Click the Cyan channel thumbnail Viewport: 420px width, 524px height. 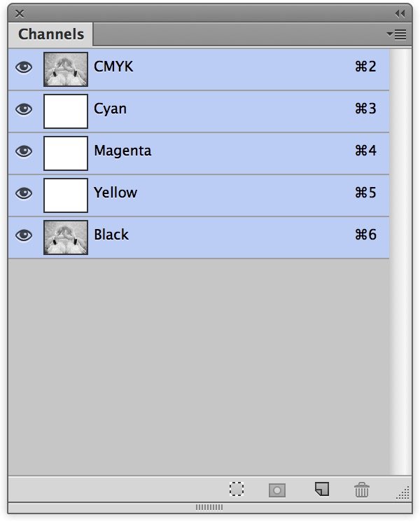click(x=66, y=111)
